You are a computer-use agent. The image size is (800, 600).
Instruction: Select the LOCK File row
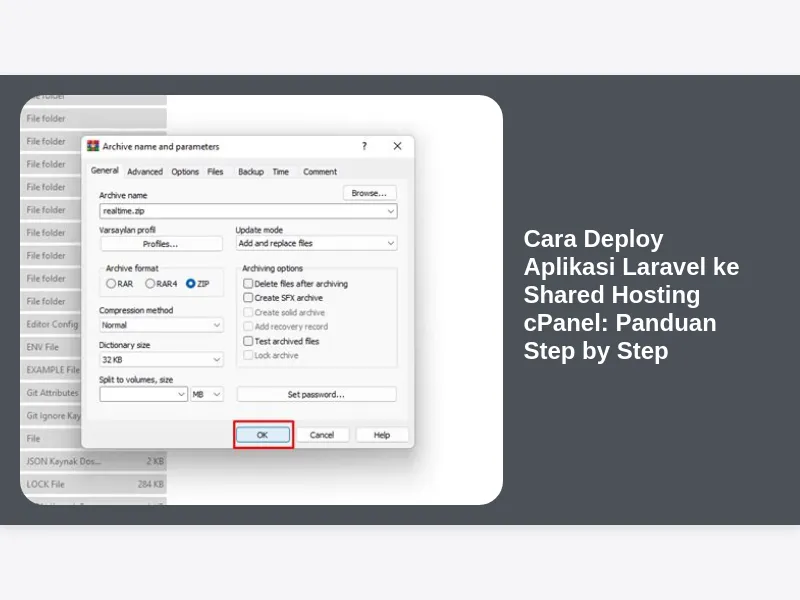pos(93,484)
